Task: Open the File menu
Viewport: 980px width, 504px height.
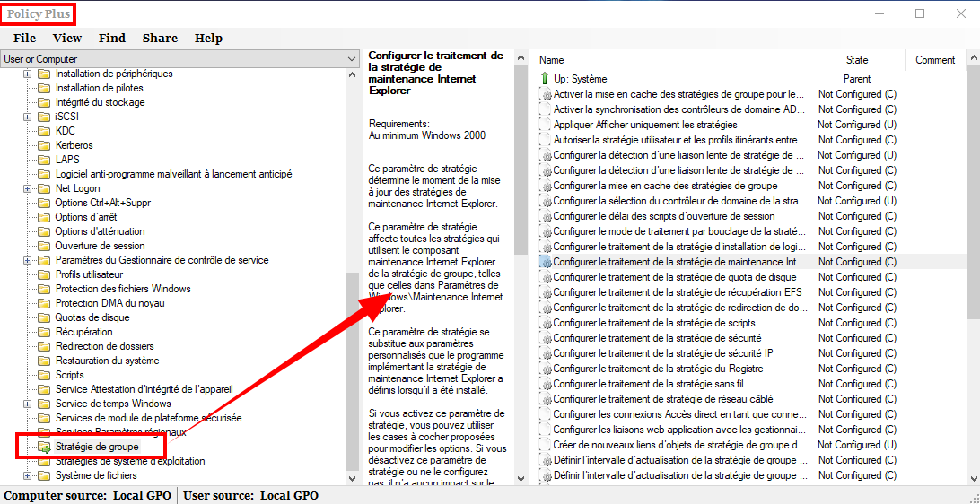Action: [24, 38]
